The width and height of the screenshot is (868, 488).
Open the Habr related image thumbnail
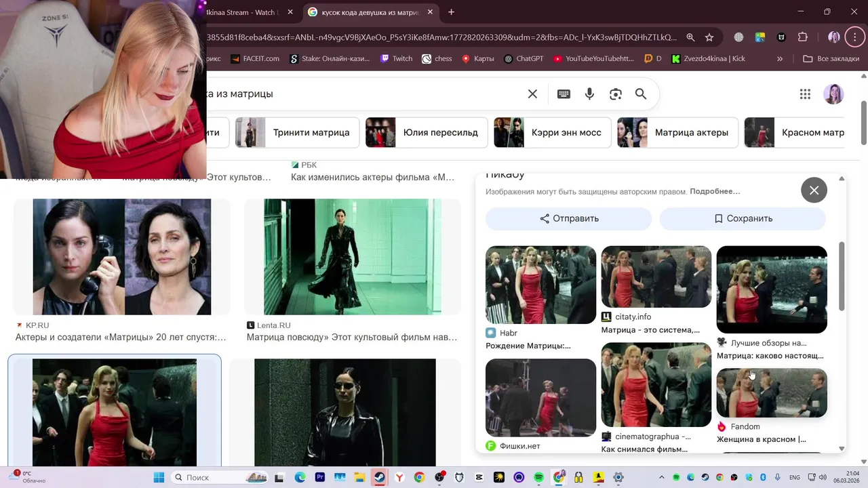click(x=540, y=285)
